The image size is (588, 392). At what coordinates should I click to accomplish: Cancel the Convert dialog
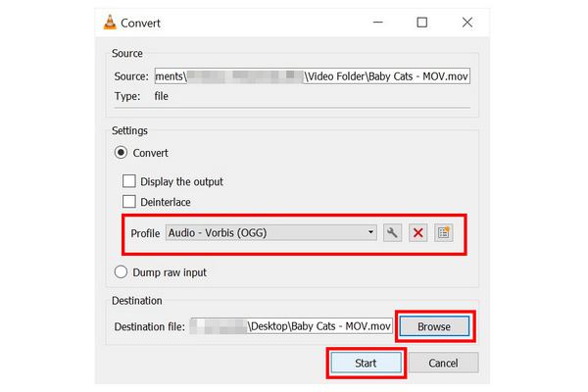click(443, 364)
